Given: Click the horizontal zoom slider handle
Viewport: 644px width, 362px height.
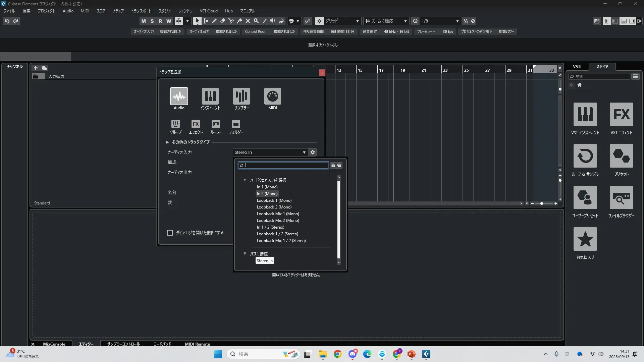Looking at the screenshot, I should pyautogui.click(x=542, y=203).
